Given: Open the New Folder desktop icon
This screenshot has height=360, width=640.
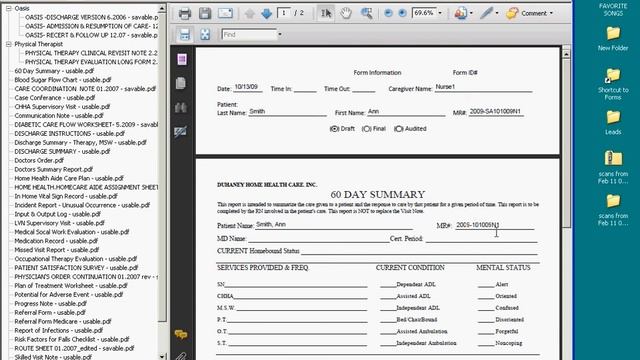Looking at the screenshot, I should tap(613, 39).
